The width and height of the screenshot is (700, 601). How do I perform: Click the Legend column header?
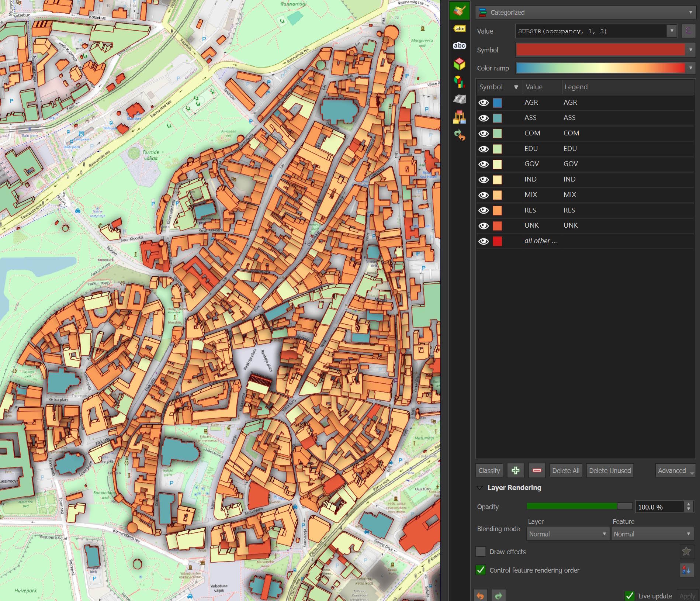[627, 87]
